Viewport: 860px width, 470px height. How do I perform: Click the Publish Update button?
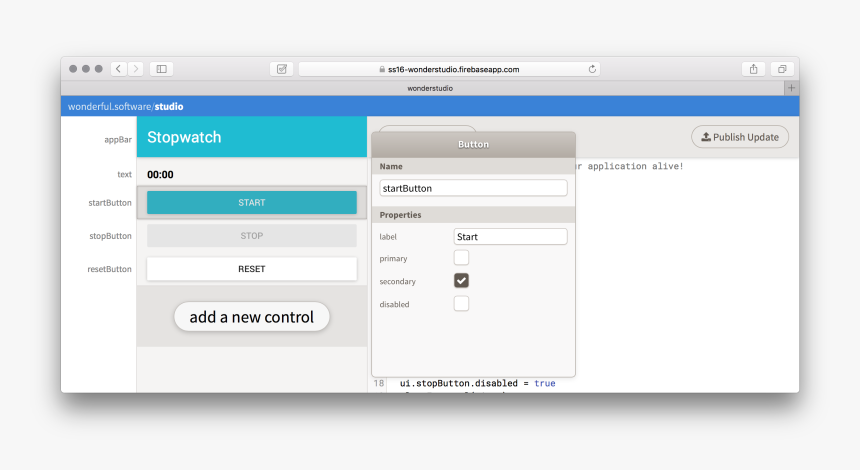[740, 137]
